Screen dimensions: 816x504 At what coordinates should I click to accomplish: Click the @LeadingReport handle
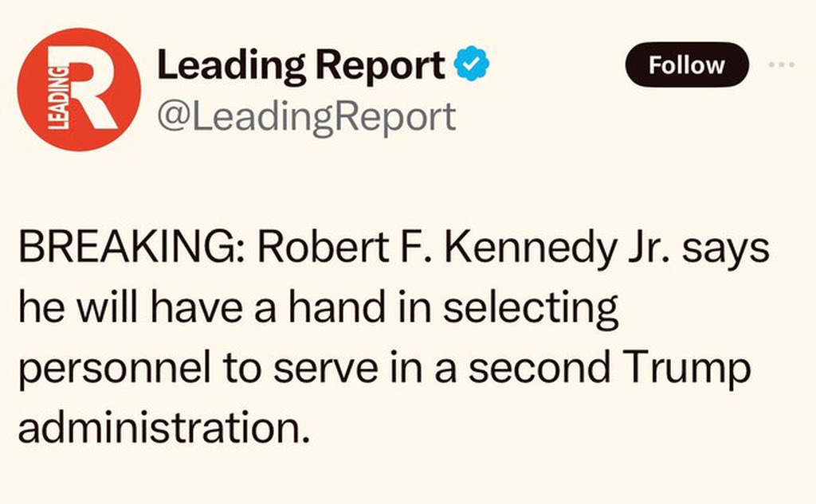tap(307, 116)
